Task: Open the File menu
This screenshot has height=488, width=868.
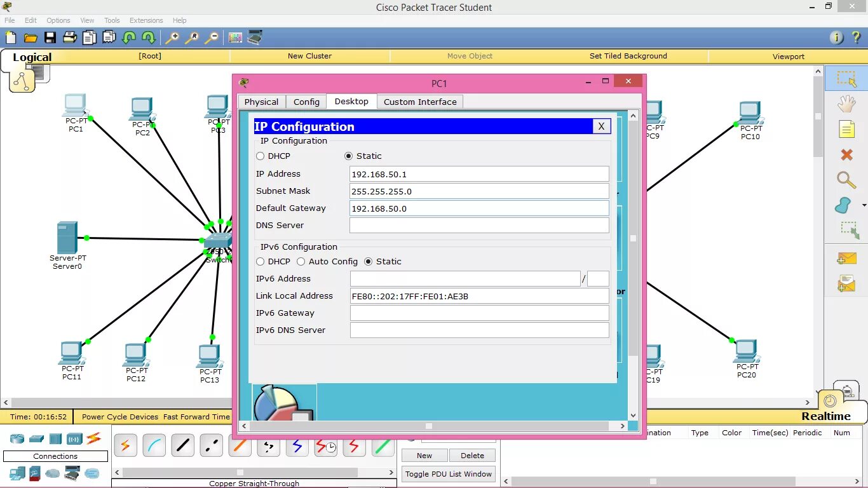Action: point(10,20)
